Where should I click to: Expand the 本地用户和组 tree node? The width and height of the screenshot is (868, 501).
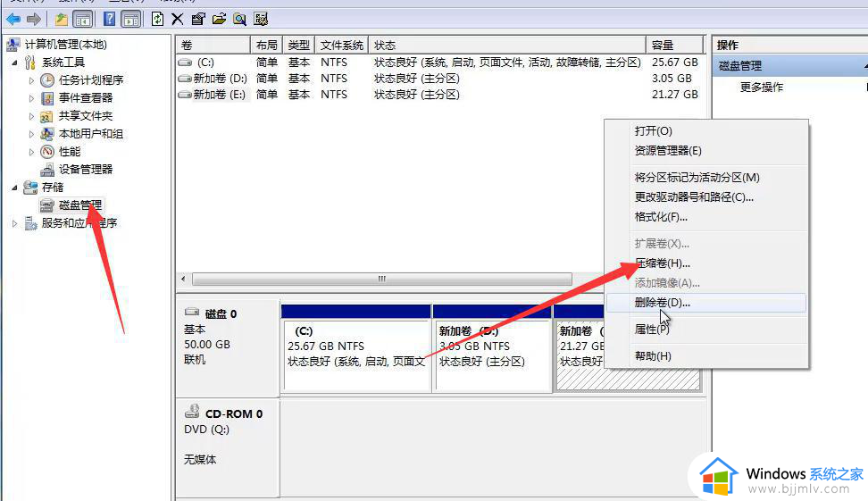tap(31, 133)
